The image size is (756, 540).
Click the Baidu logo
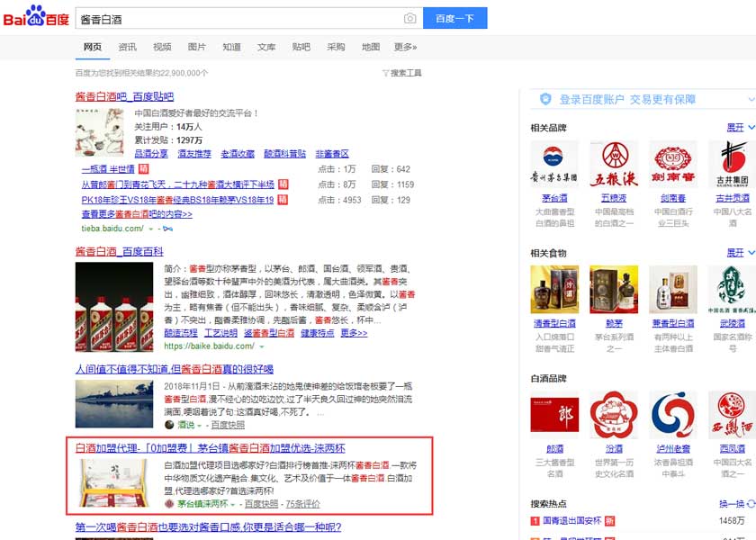click(x=36, y=17)
